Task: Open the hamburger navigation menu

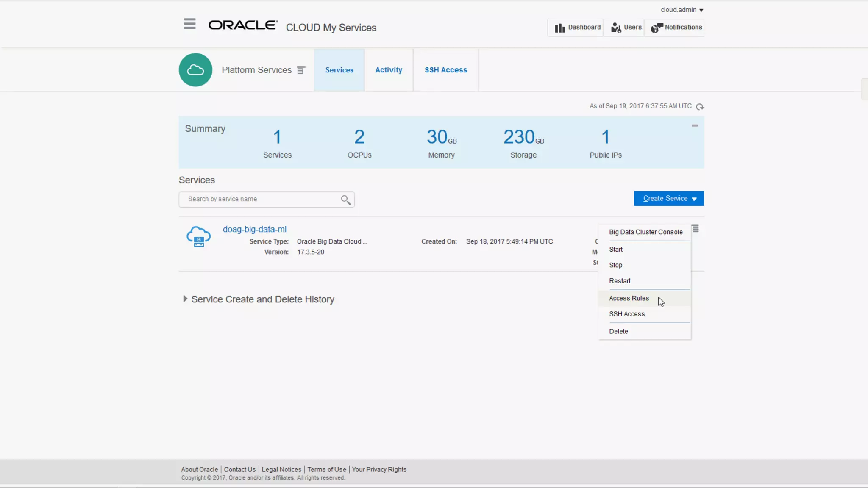Action: [189, 24]
